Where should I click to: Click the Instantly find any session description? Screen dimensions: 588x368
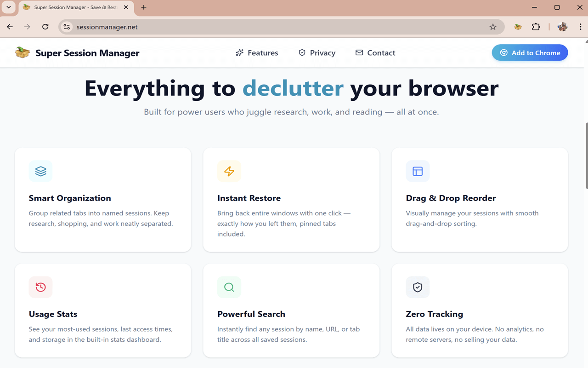(288, 334)
